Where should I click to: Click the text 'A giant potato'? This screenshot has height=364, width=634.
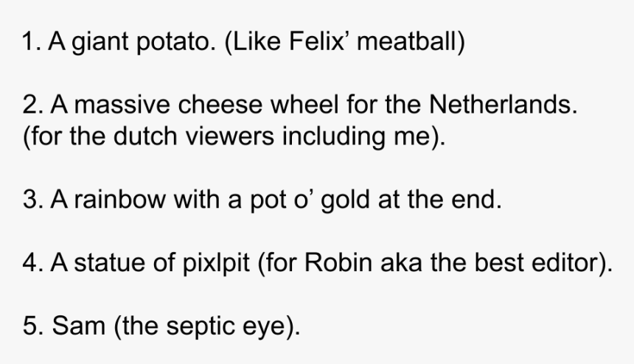[132, 42]
